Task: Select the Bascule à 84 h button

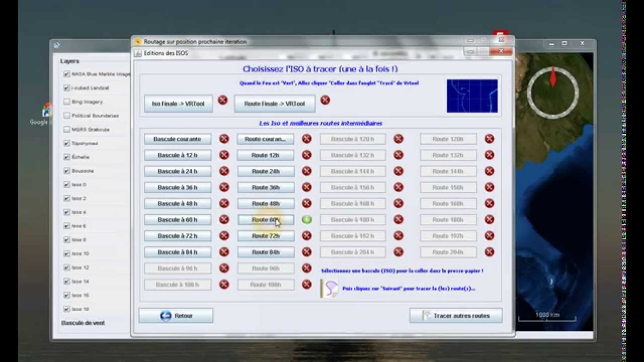Action: click(178, 252)
